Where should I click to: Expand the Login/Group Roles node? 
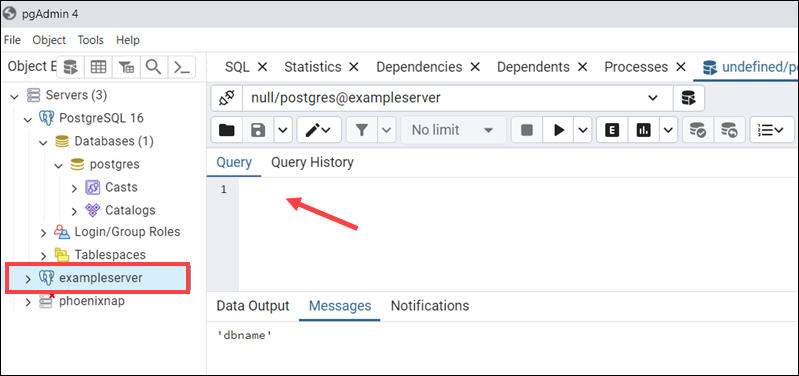pyautogui.click(x=44, y=233)
